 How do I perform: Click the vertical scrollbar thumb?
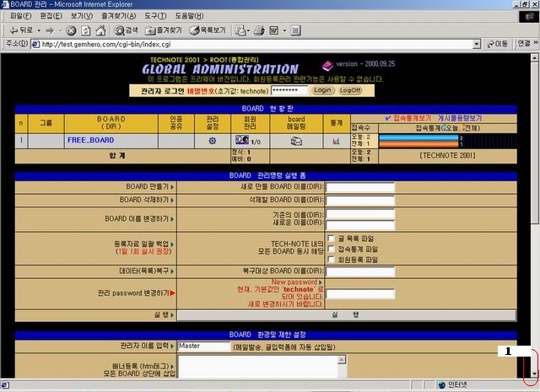pos(534,142)
